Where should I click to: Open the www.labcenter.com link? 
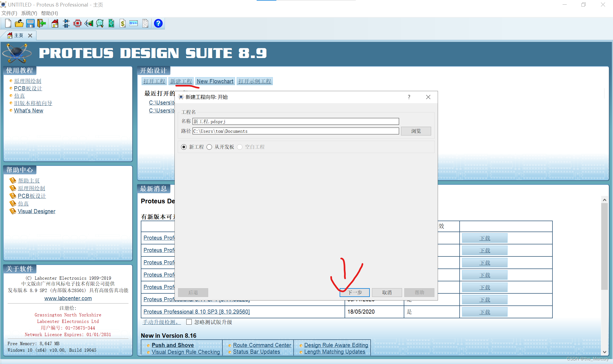[68, 298]
